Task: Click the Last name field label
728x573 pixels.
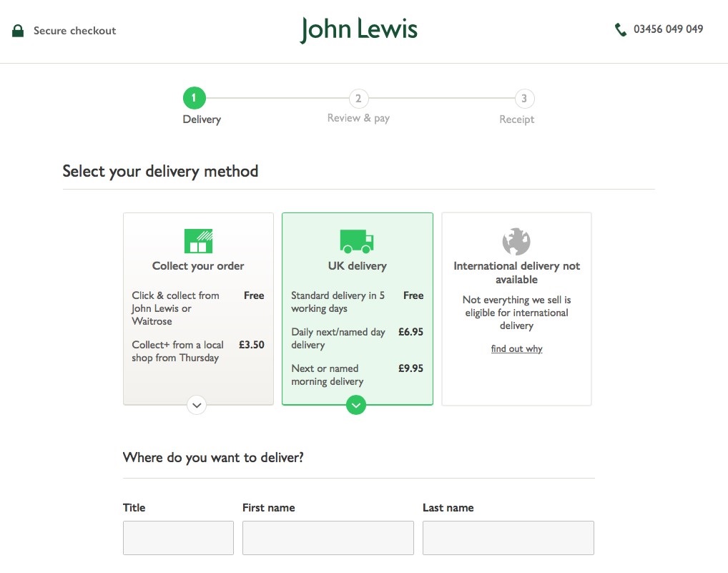Action: (448, 508)
